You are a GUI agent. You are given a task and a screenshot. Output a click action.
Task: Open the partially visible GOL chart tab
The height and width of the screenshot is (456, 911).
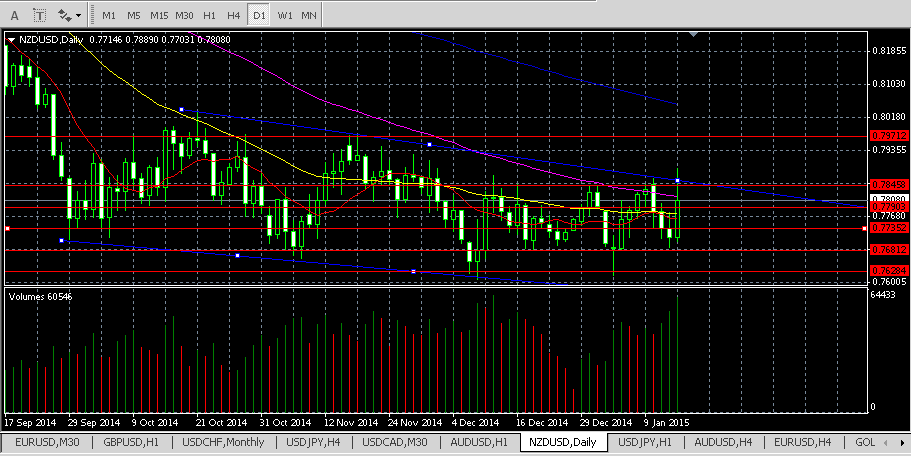(865, 442)
